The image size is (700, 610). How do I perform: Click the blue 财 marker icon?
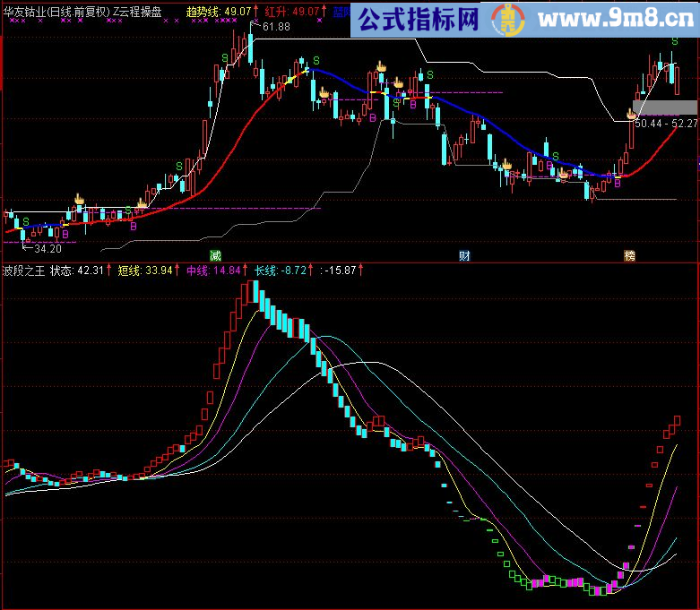[464, 255]
